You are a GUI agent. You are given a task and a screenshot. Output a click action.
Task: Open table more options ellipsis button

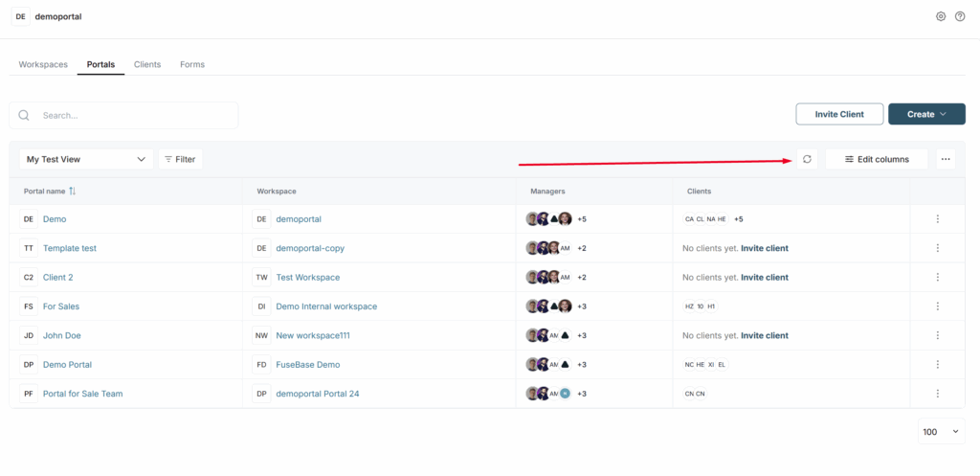946,159
